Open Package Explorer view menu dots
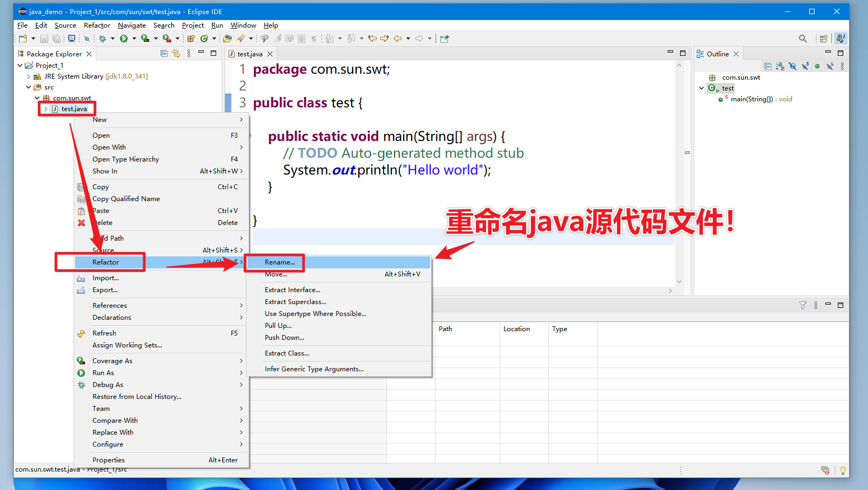This screenshot has height=490, width=868. [189, 53]
